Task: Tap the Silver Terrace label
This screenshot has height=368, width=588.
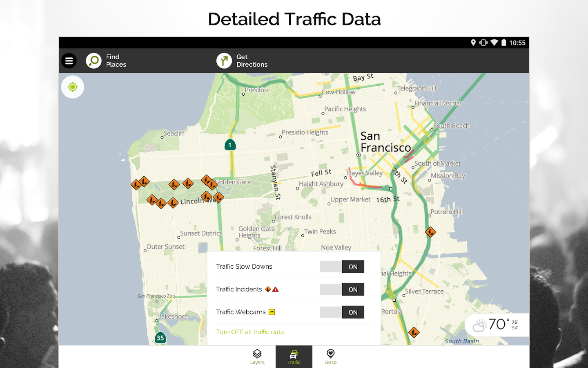Action: [x=424, y=292]
